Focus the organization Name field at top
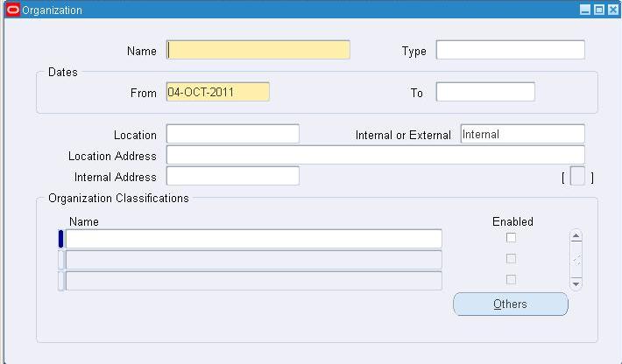 258,50
